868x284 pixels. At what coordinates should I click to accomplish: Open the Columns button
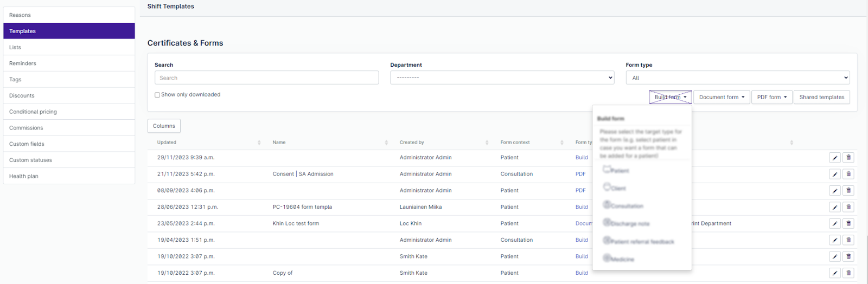point(164,126)
